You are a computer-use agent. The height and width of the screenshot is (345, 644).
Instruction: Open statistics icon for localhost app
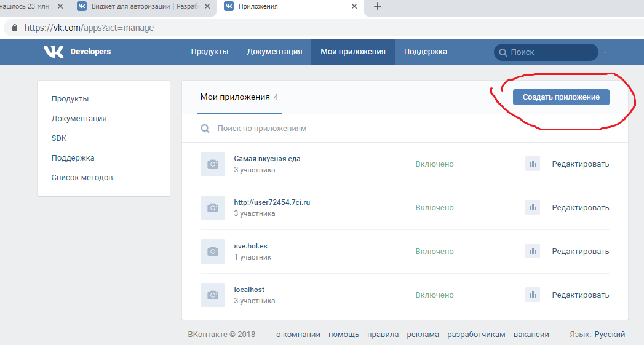(532, 295)
